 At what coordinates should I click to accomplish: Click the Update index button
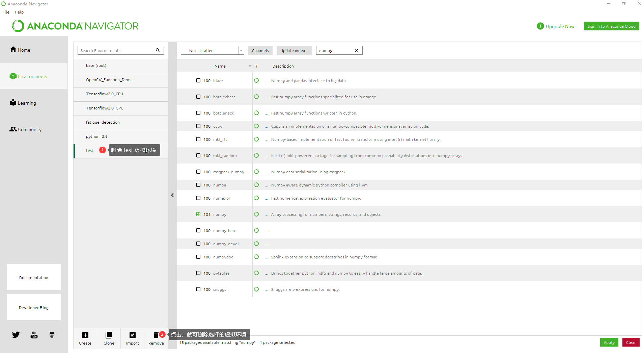point(294,50)
